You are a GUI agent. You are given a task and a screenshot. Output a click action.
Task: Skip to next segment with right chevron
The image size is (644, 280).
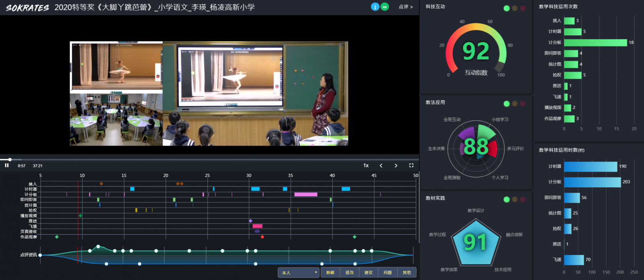[x=396, y=165]
